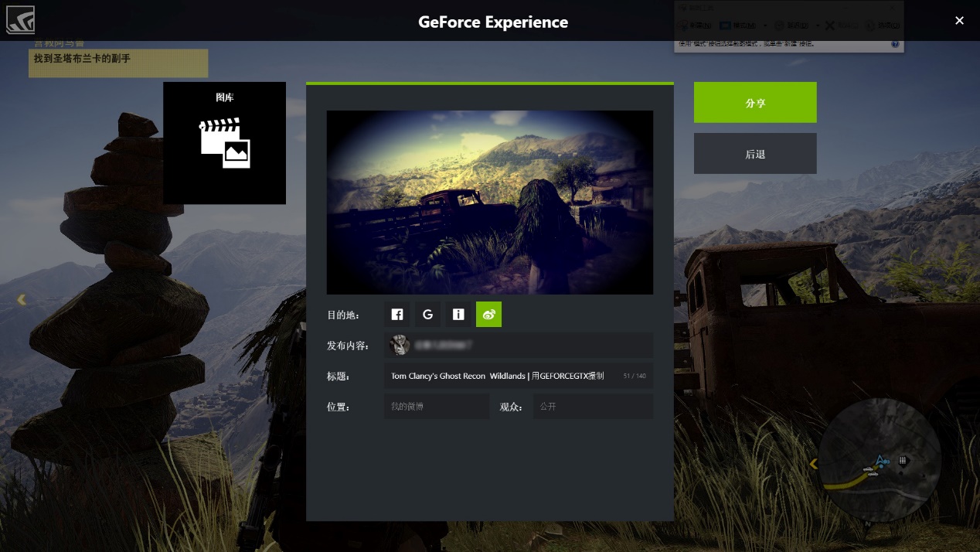Screen dimensions: 980x552
Task: Select Weibo as share destination
Action: pyautogui.click(x=488, y=314)
